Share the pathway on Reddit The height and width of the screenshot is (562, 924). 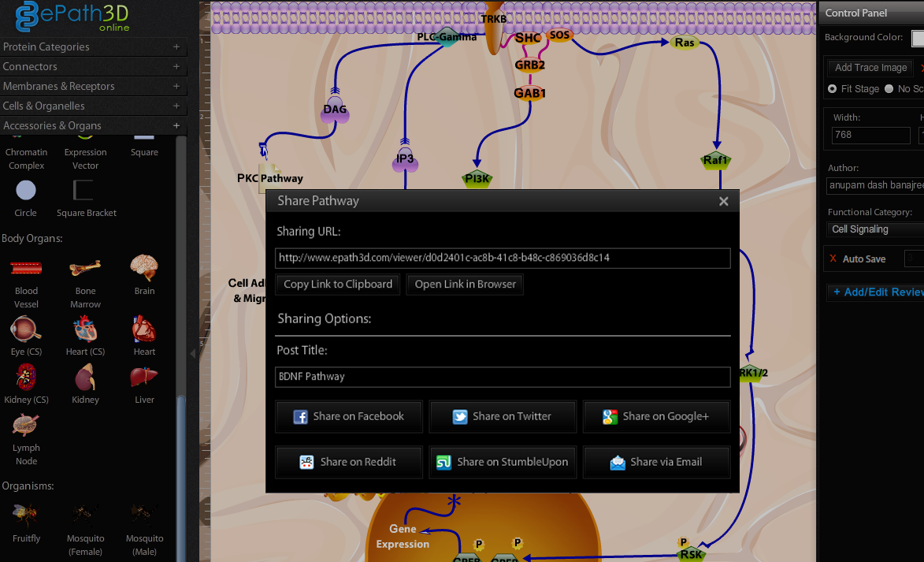[x=349, y=463]
